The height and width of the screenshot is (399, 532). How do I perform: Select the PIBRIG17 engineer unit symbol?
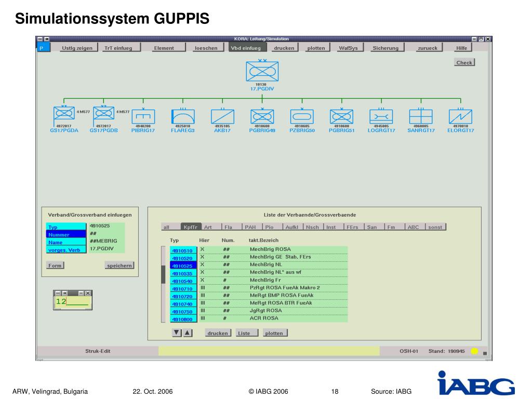pos(143,116)
